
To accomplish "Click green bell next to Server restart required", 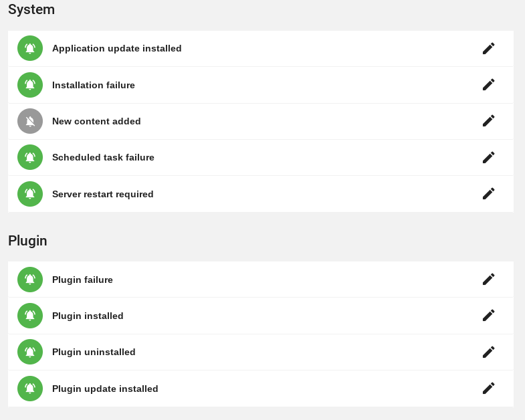I will coord(30,194).
